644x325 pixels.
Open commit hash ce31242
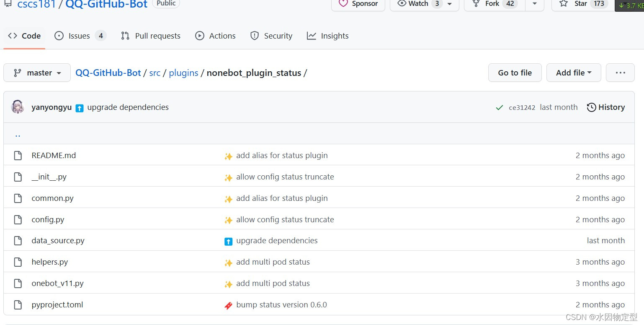(522, 108)
